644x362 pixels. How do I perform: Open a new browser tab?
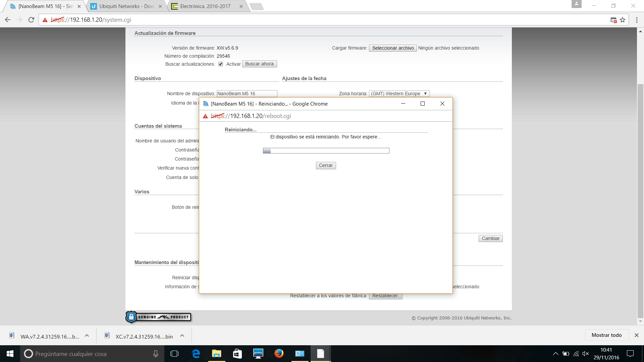click(x=257, y=6)
